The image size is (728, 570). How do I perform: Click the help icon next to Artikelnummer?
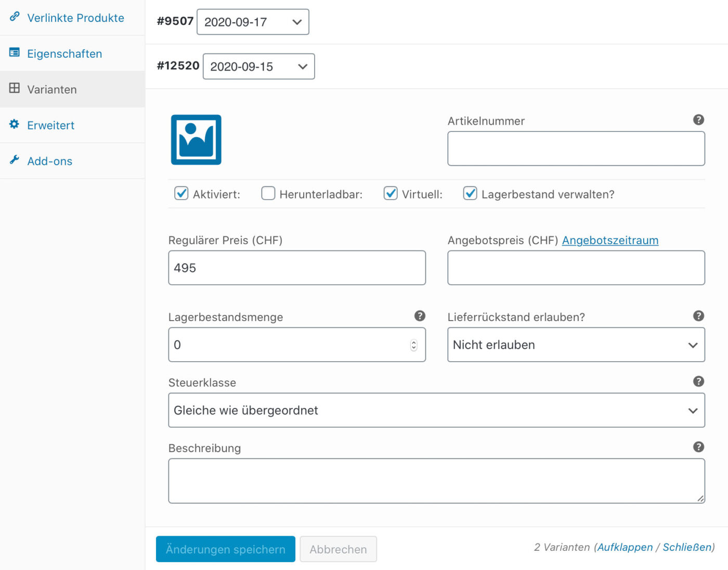click(698, 120)
